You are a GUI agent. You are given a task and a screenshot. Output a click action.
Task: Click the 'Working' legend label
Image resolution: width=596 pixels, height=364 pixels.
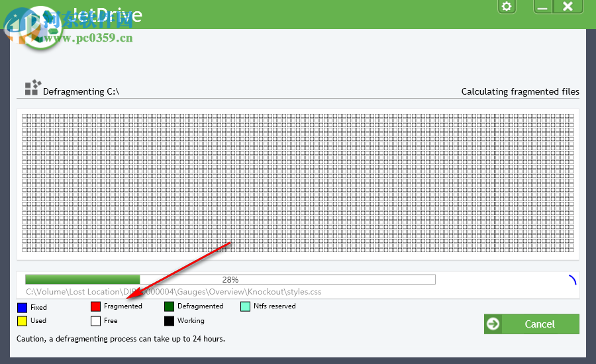[191, 321]
